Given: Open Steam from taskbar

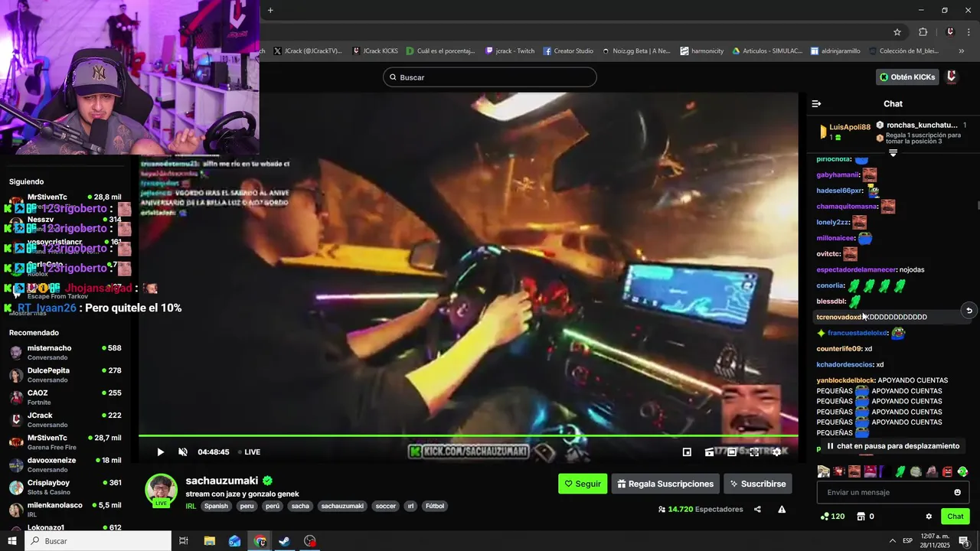Looking at the screenshot, I should click(x=284, y=541).
